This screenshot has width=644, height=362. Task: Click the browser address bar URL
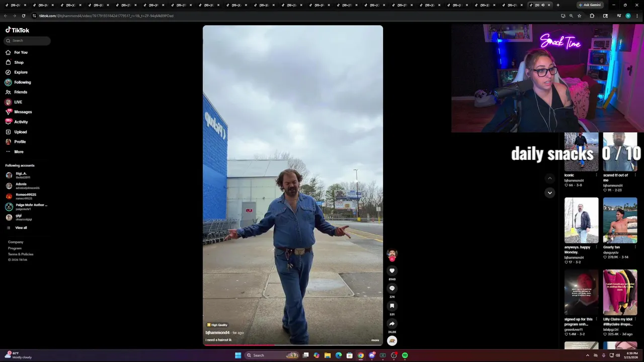(x=106, y=16)
